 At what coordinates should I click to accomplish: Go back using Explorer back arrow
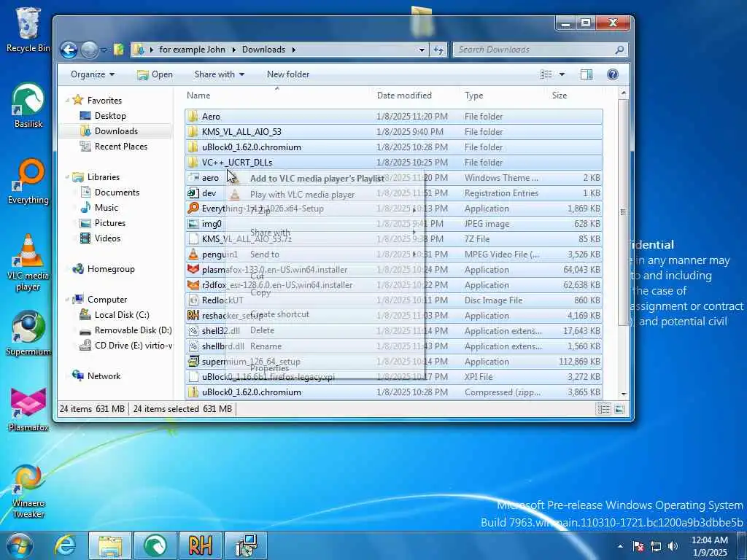tap(69, 50)
